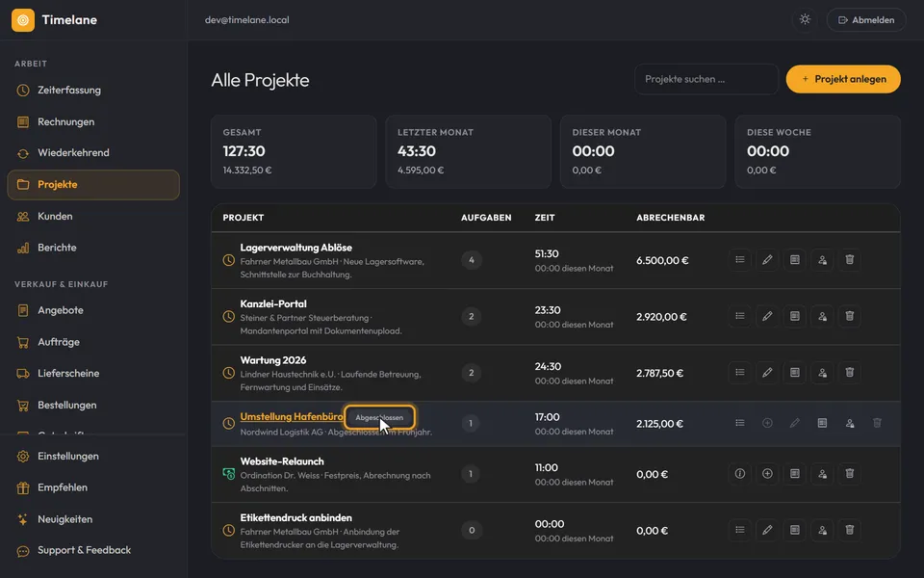Open Bestellungen in the sidebar
Screen dimensions: 924x578
(x=93, y=406)
